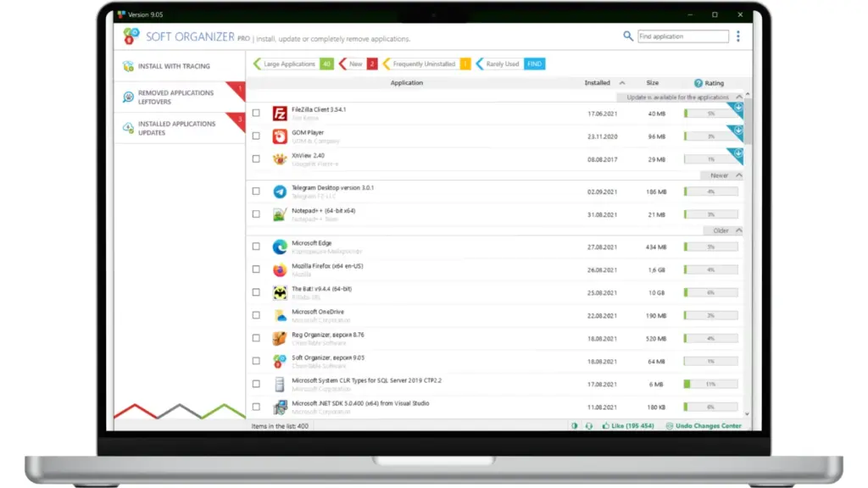Click the rating bar for Microsoft System CLR Types
The image size is (868, 488).
[x=710, y=384]
